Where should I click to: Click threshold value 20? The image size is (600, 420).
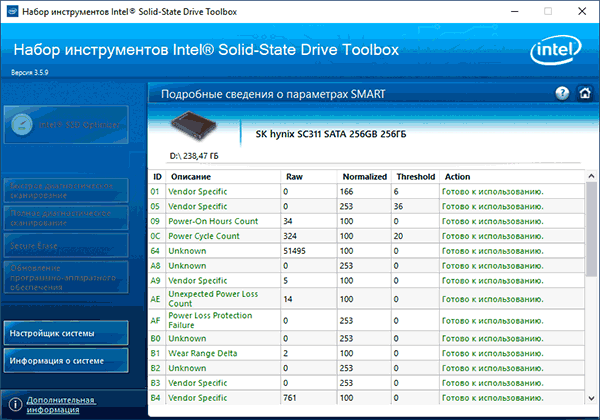pos(398,236)
